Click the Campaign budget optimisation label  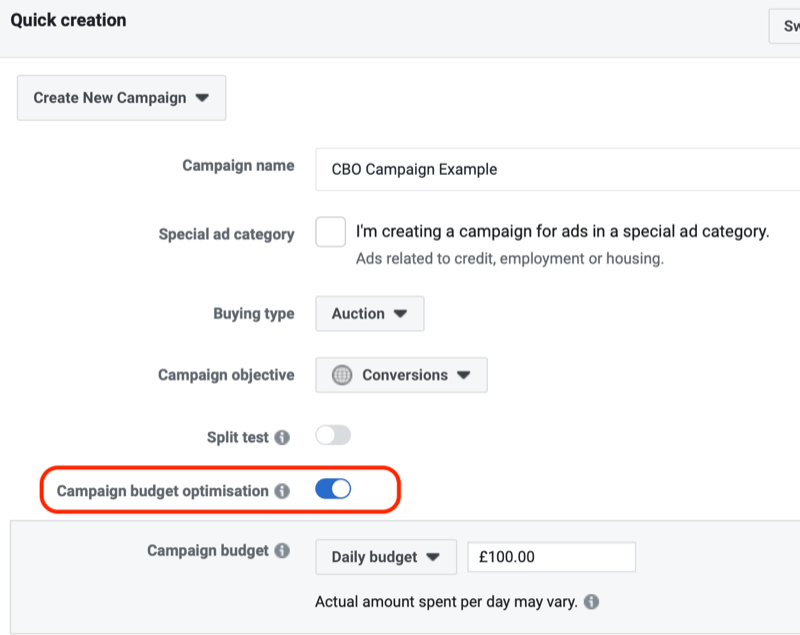163,491
